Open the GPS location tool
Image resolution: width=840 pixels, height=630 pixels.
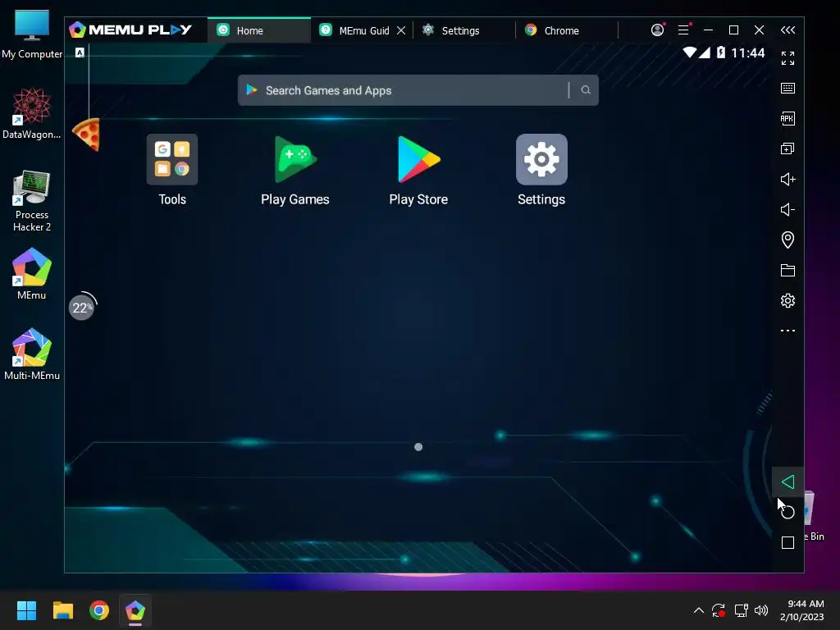point(787,240)
